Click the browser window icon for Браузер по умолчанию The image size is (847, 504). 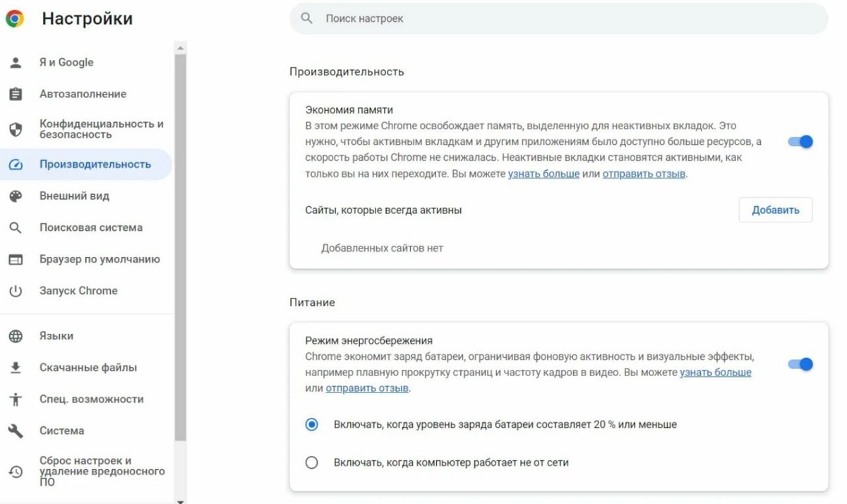click(x=16, y=260)
